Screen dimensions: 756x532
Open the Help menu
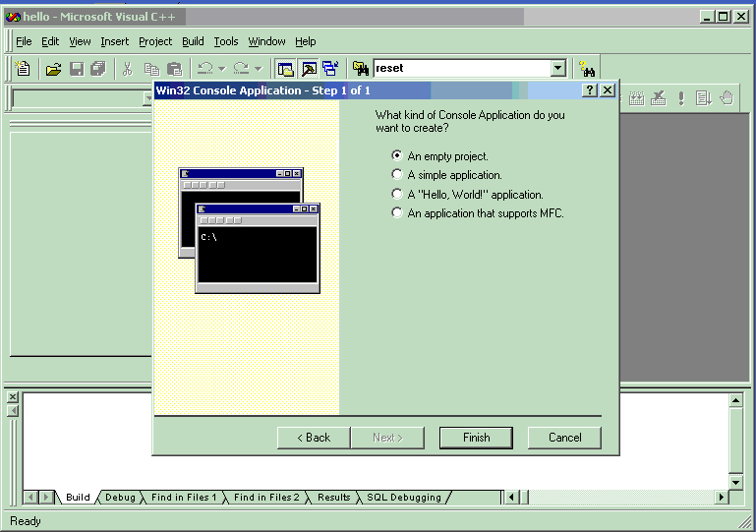point(305,41)
